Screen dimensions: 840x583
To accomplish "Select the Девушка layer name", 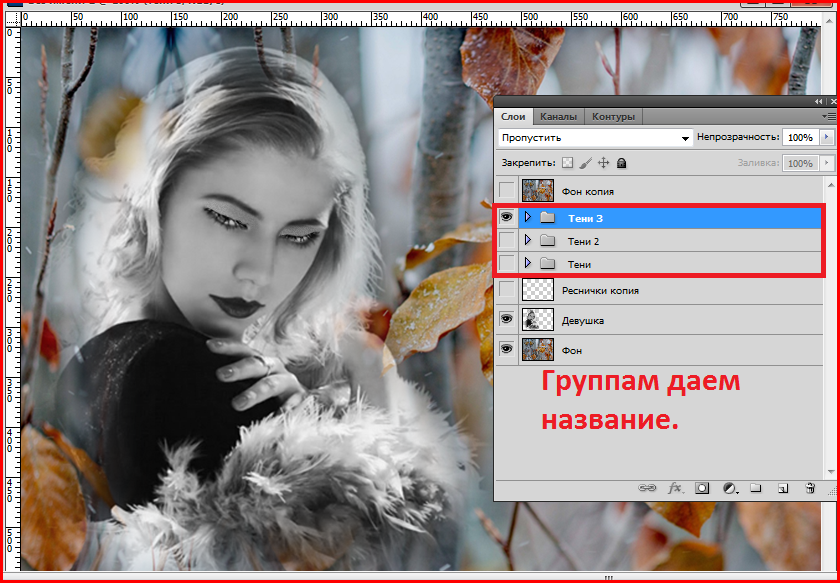I will pyautogui.click(x=583, y=320).
